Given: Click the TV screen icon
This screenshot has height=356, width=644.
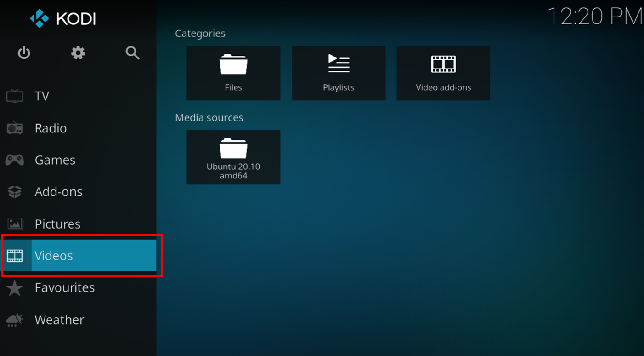Looking at the screenshot, I should coord(15,96).
